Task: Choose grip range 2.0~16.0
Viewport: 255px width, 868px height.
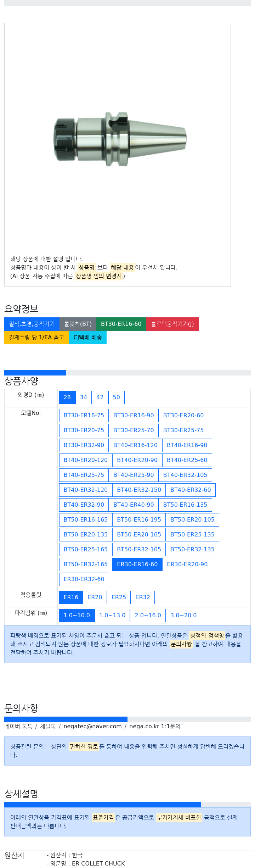Action: pyautogui.click(x=148, y=616)
